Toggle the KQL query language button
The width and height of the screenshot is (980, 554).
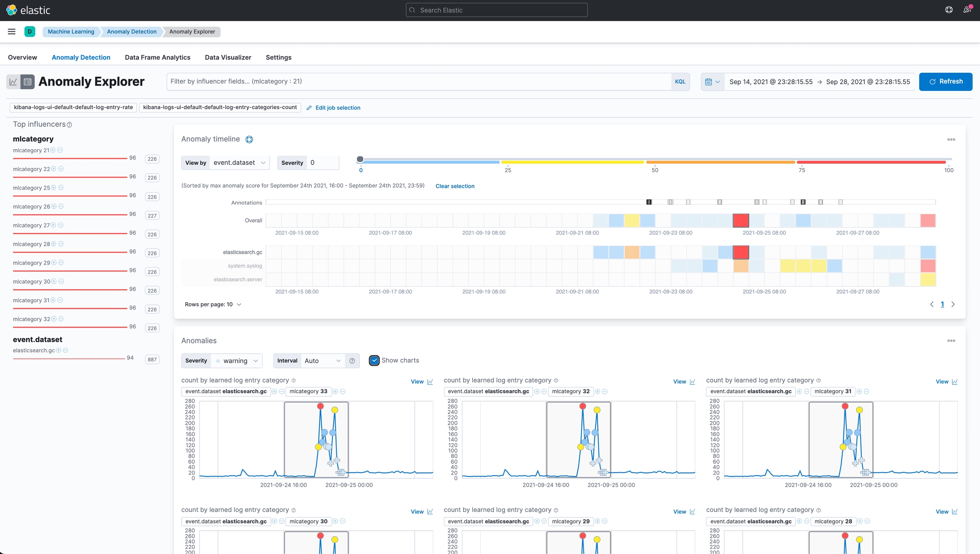[680, 82]
